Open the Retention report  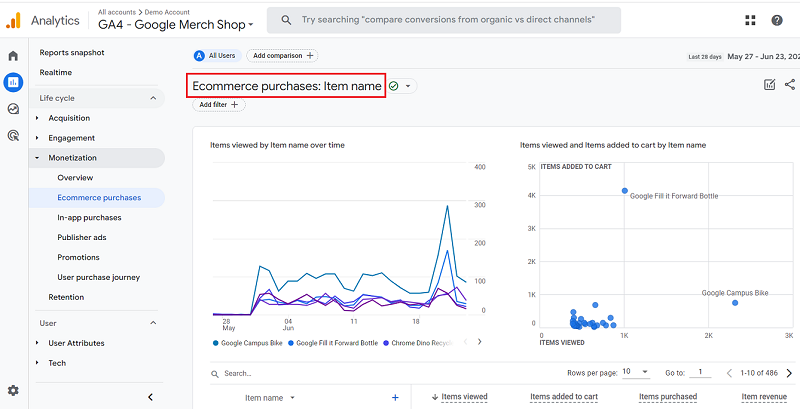point(66,297)
